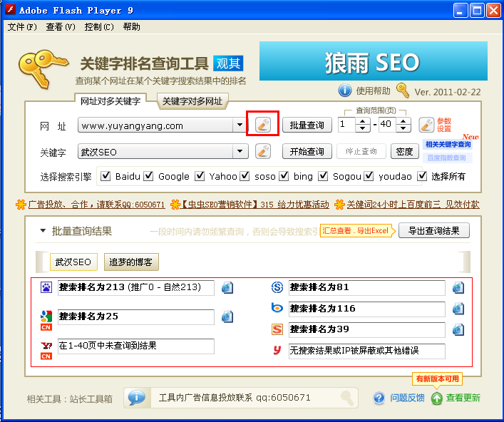Expand the URL dropdown list
The height and width of the screenshot is (422, 504).
coord(240,125)
